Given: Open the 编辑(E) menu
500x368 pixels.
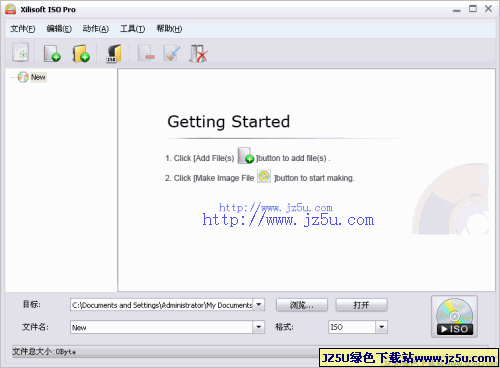Looking at the screenshot, I should (59, 29).
